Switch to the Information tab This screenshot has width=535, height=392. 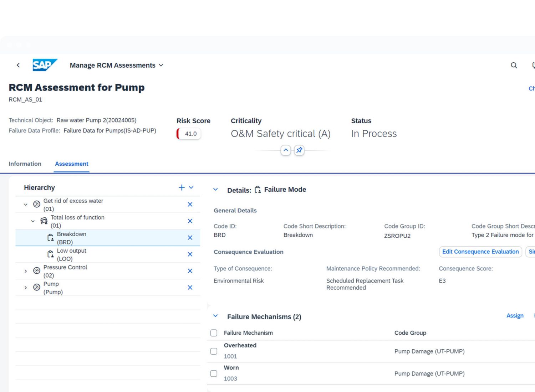[x=25, y=164]
